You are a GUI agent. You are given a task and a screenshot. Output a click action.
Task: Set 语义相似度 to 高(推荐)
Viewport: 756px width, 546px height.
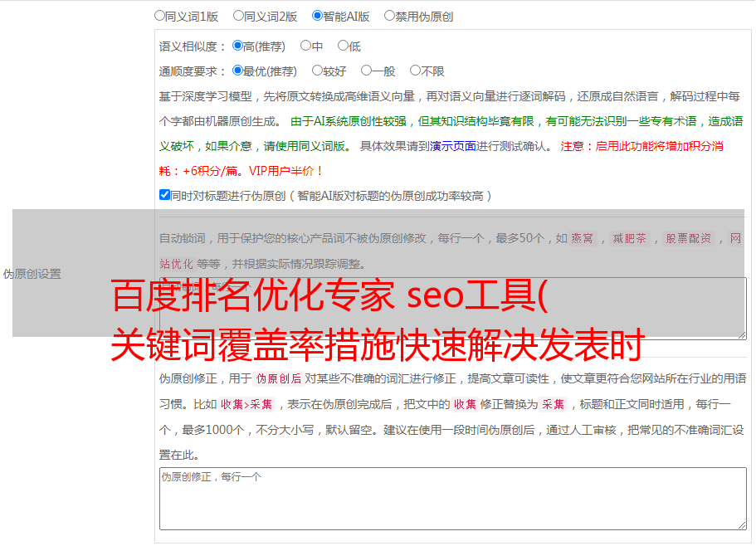pyautogui.click(x=237, y=46)
